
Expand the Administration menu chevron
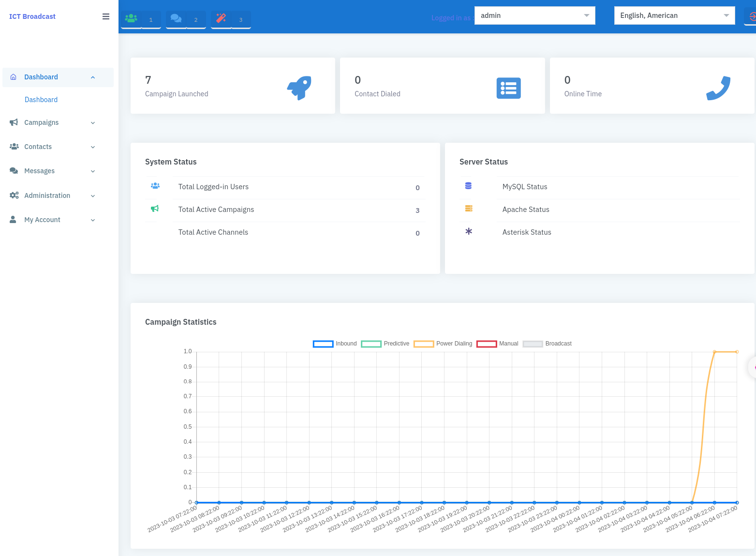click(93, 196)
